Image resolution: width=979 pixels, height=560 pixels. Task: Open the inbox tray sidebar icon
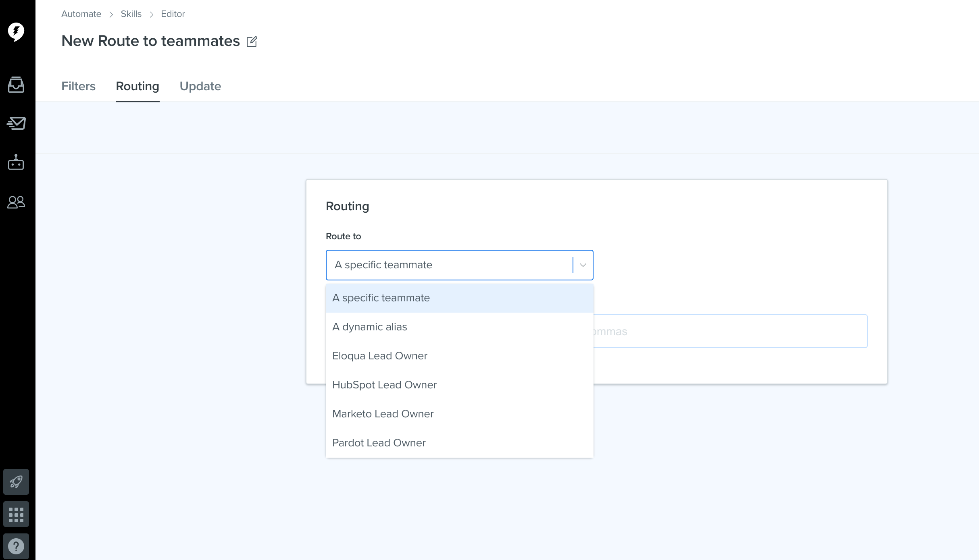(16, 85)
